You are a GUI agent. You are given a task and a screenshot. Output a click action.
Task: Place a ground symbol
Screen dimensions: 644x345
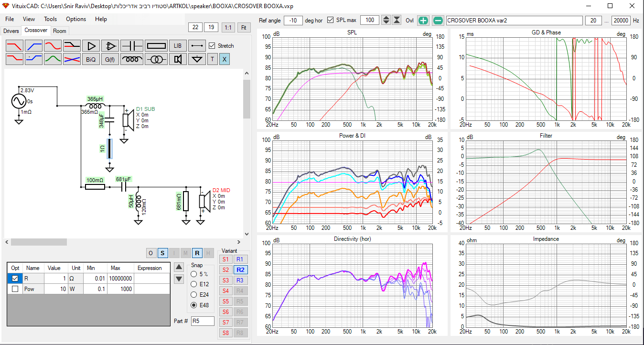[x=197, y=59]
